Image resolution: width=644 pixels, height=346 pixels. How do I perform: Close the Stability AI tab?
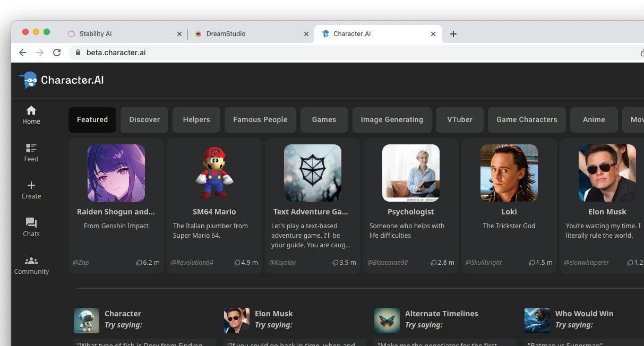pyautogui.click(x=179, y=34)
